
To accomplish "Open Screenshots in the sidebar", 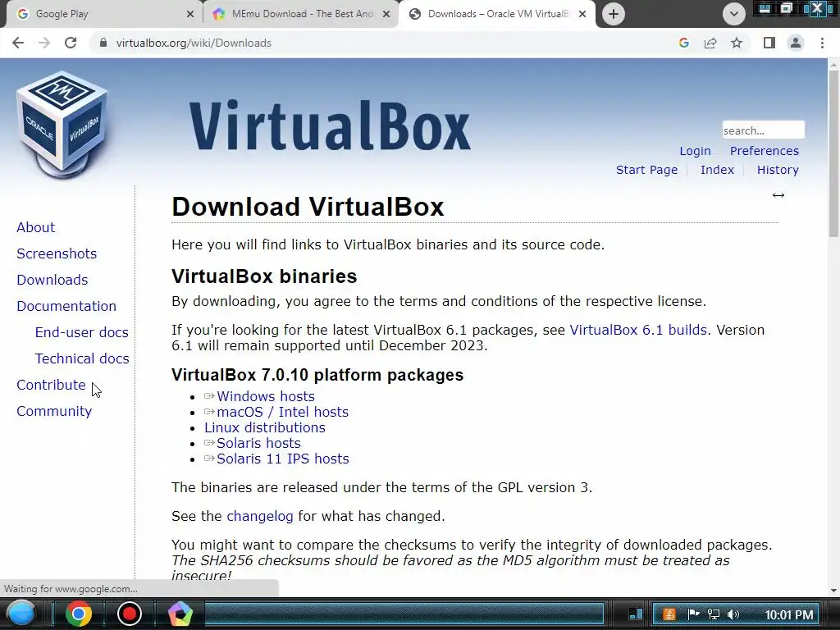I will 57,253.
